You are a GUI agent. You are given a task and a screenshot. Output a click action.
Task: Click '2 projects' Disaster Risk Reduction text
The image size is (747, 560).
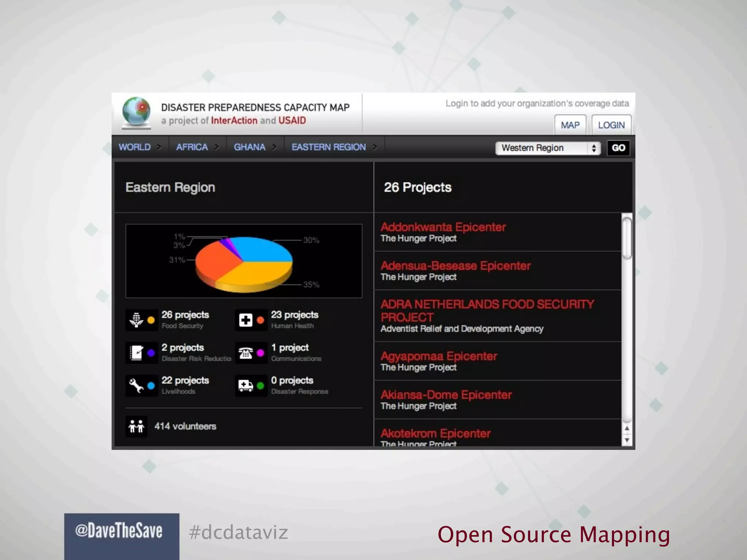point(183,348)
